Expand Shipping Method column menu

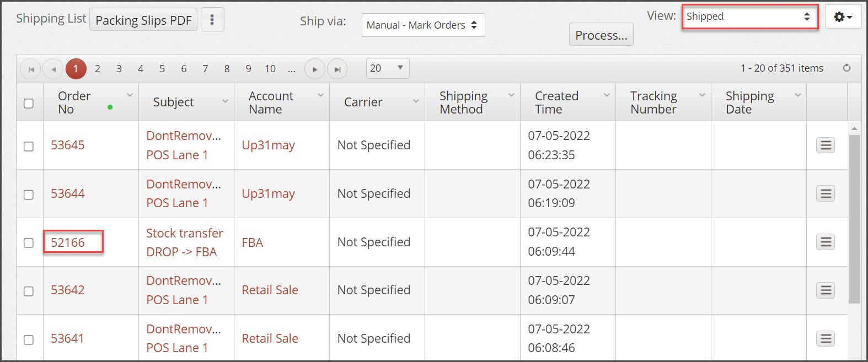[x=511, y=95]
